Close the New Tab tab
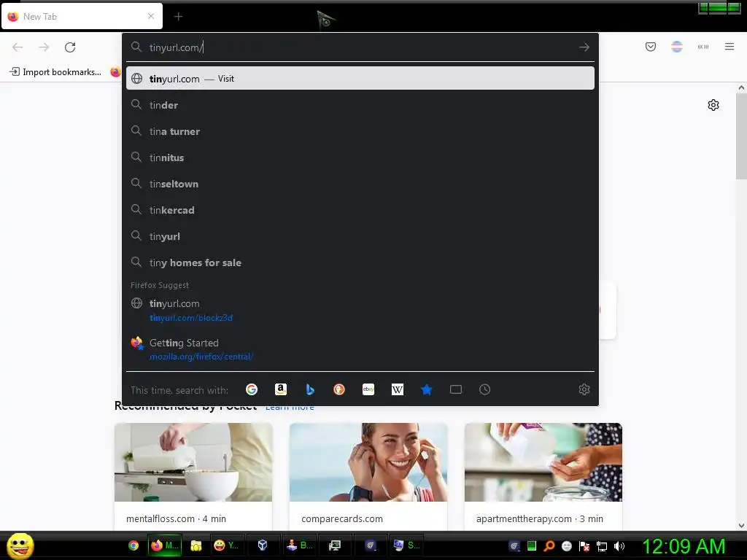747x560 pixels. (151, 16)
